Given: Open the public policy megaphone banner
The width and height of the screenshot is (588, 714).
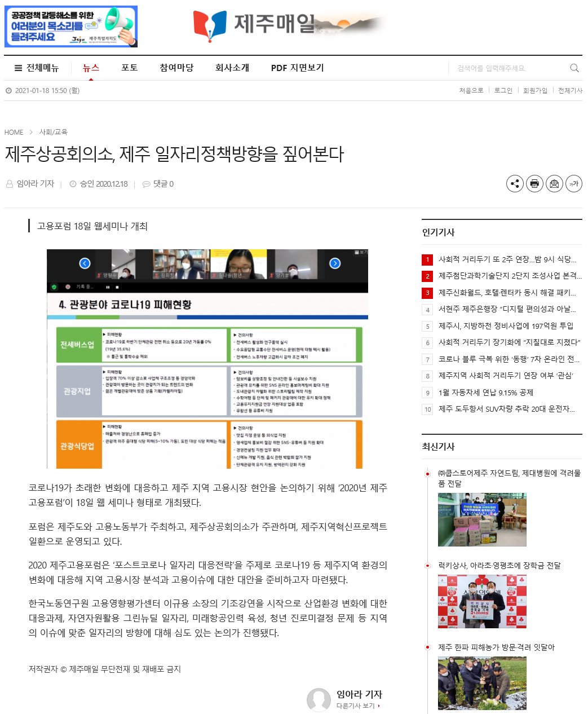Looking at the screenshot, I should pyautogui.click(x=71, y=27).
